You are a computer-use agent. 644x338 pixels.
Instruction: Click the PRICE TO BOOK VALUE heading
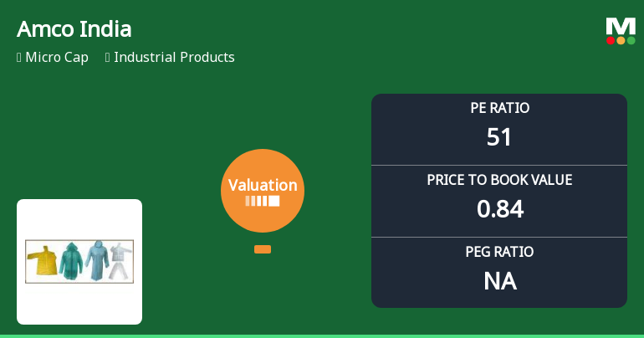pyautogui.click(x=499, y=180)
